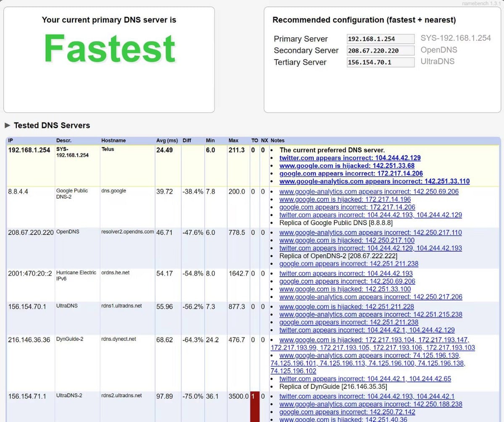Image resolution: width=504 pixels, height=422 pixels.
Task: Click www.google-analytics.com appears incorrect: 142.250.69.206 under Google Public DNS-2
Action: click(x=370, y=191)
